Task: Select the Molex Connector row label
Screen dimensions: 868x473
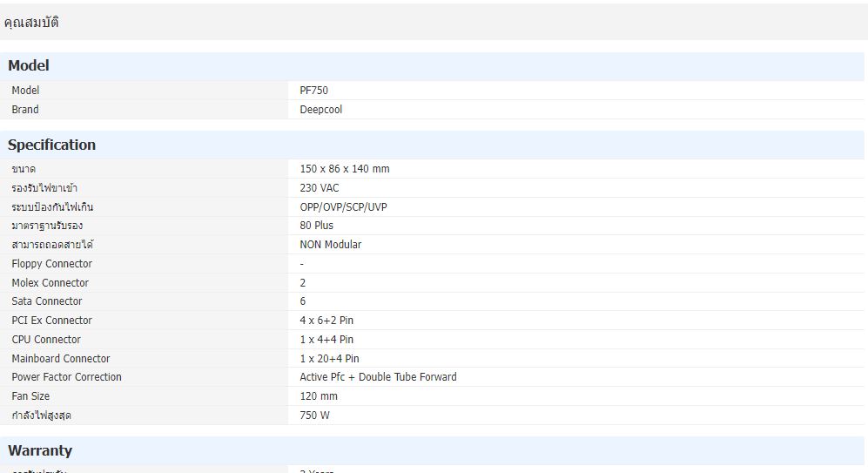Action: 50,283
